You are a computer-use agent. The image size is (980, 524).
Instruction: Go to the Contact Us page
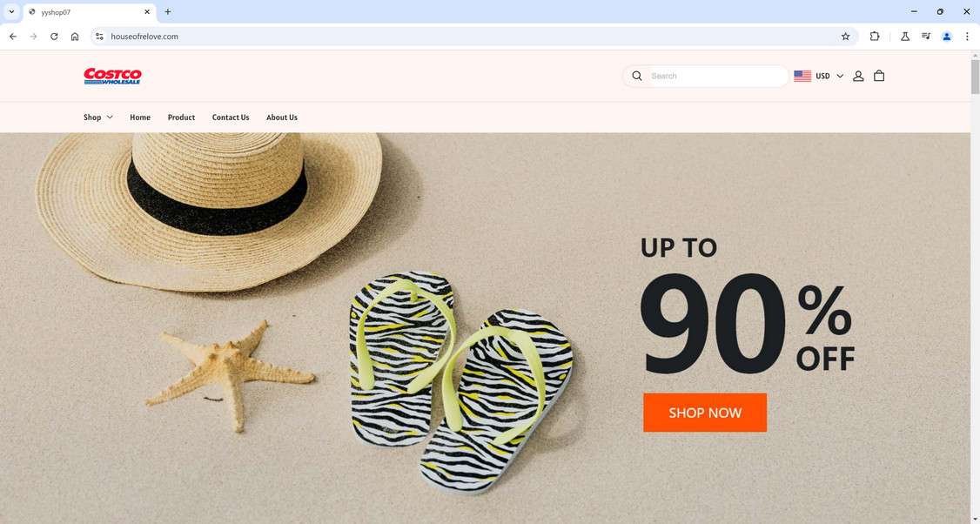tap(231, 117)
